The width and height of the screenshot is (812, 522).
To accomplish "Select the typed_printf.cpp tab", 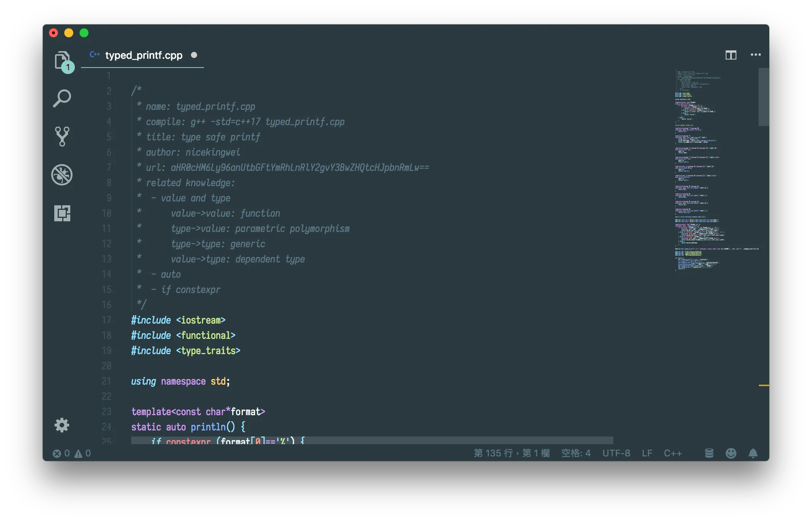I will tap(144, 55).
